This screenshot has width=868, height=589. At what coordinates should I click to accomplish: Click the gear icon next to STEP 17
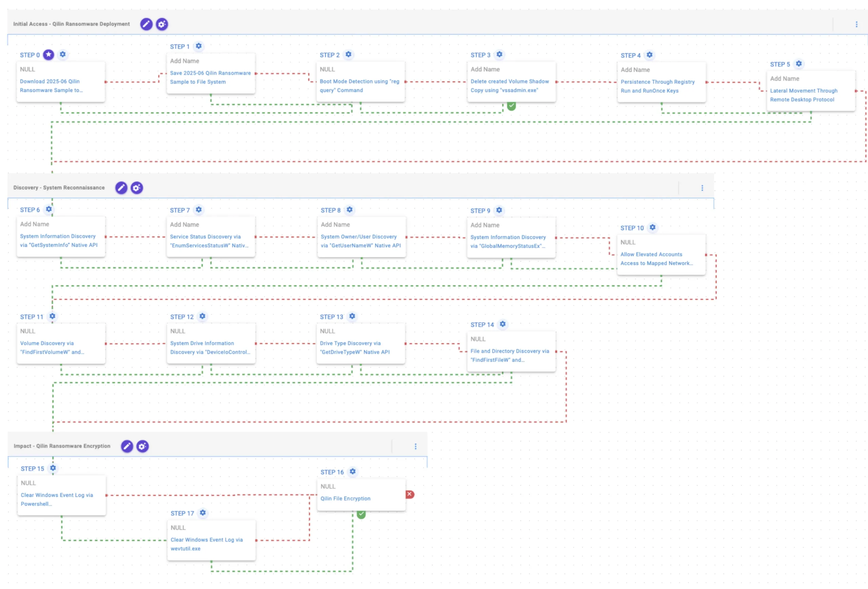pyautogui.click(x=203, y=513)
